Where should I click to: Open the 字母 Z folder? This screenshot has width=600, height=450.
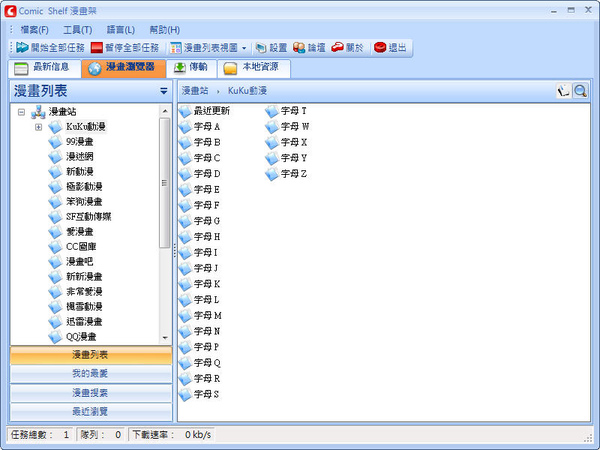287,174
